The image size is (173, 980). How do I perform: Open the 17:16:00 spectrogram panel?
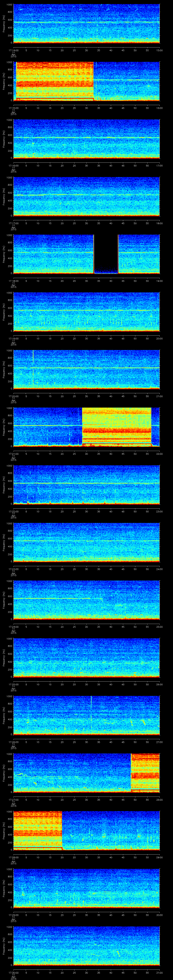(x=86, y=139)
